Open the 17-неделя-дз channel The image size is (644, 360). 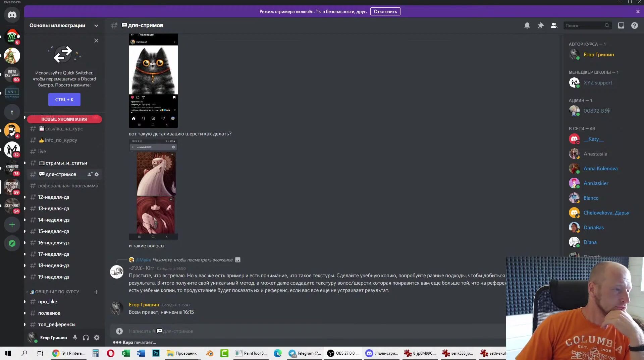(x=64, y=254)
